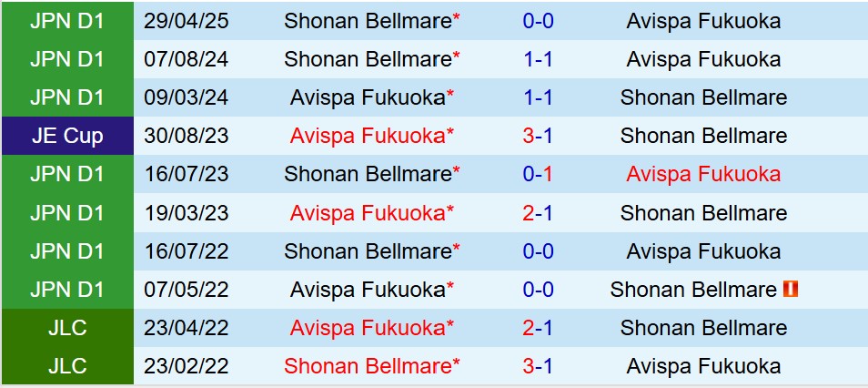Select the 29/04/25 match date

click(x=188, y=21)
